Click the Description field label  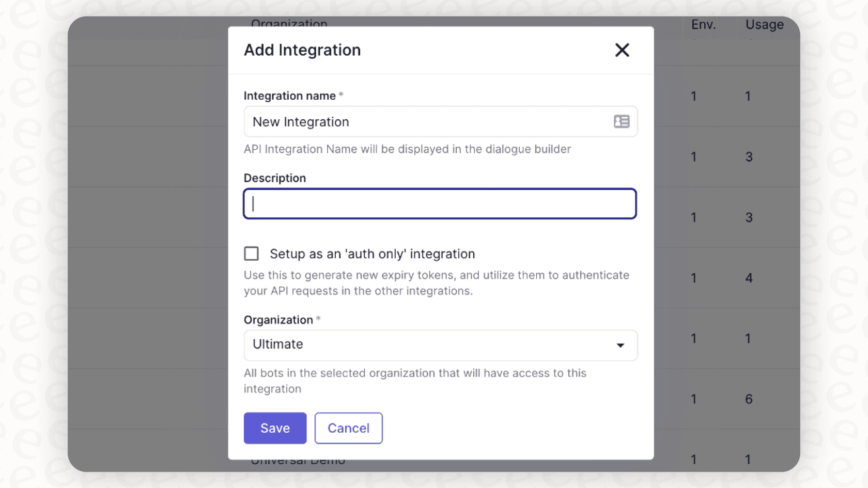coord(275,178)
